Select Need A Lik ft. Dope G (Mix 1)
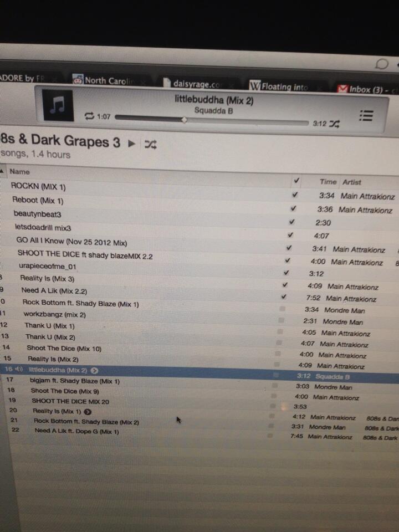 coord(76,432)
